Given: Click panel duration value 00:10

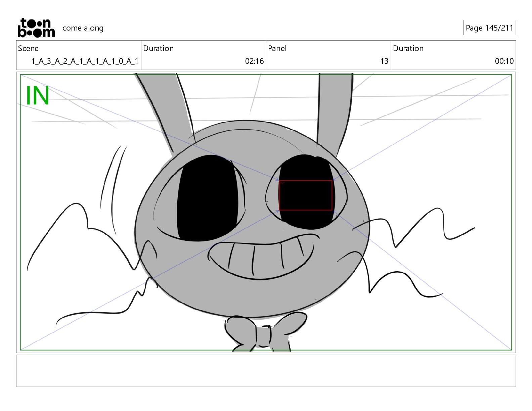Looking at the screenshot, I should (504, 61).
